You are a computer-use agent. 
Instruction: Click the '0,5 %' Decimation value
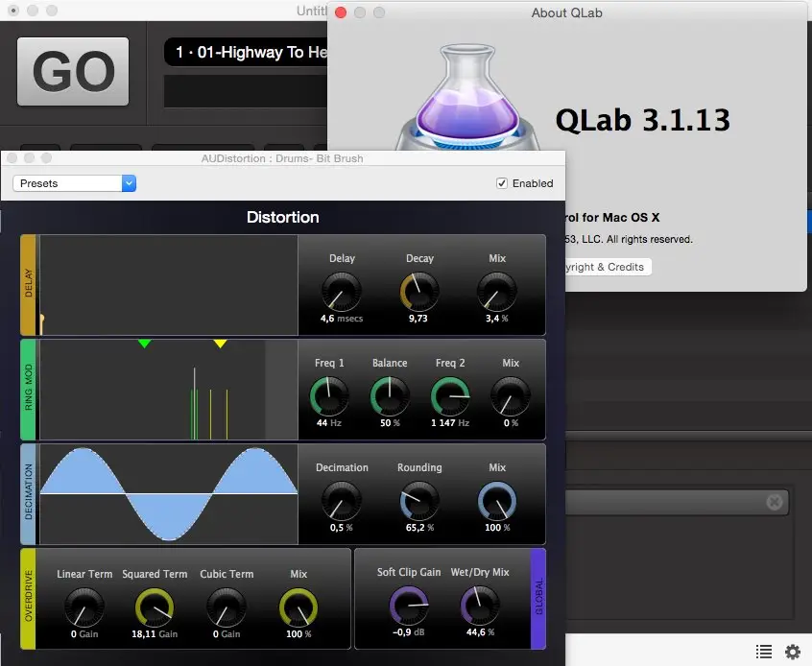pyautogui.click(x=342, y=528)
